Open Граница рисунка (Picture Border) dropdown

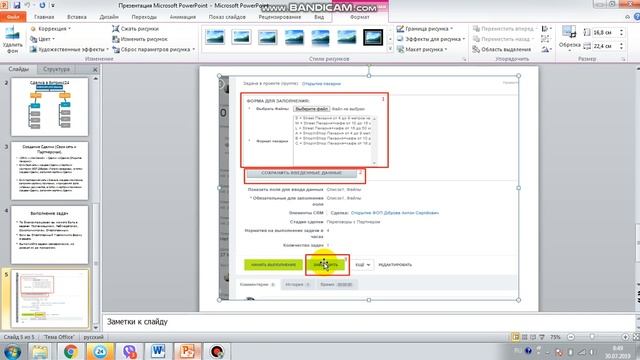coord(425,29)
